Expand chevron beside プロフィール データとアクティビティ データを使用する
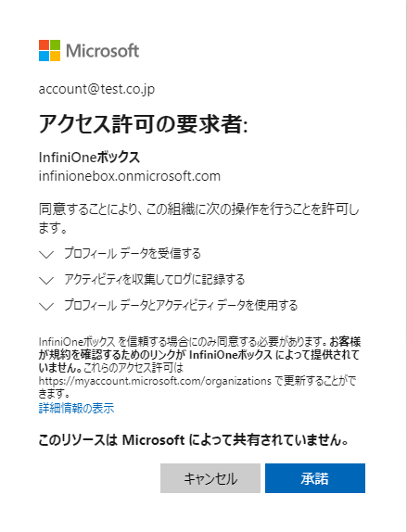 pos(46,307)
